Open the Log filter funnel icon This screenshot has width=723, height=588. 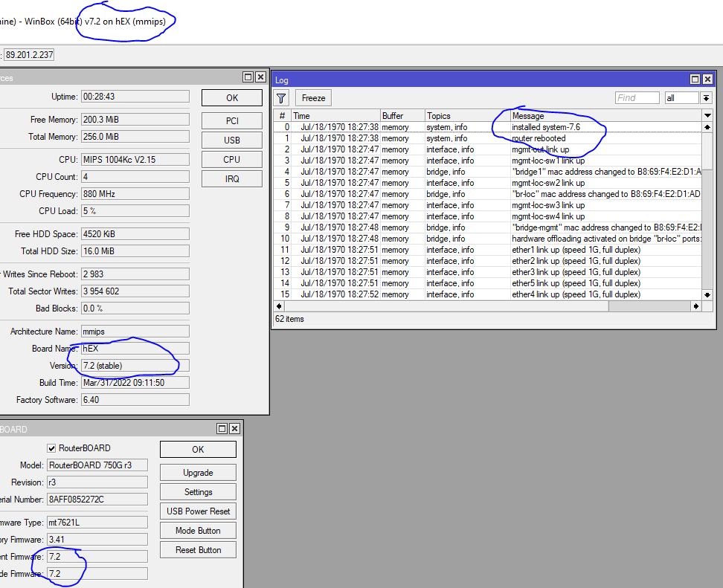[281, 98]
